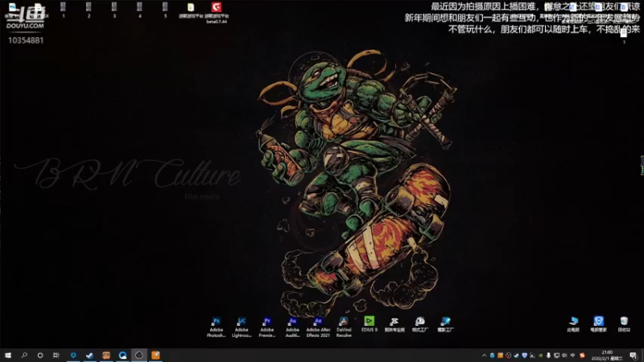Image resolution: width=644 pixels, height=362 pixels.
Task: Select the desktop folder labeled 4
Action: (x=139, y=10)
